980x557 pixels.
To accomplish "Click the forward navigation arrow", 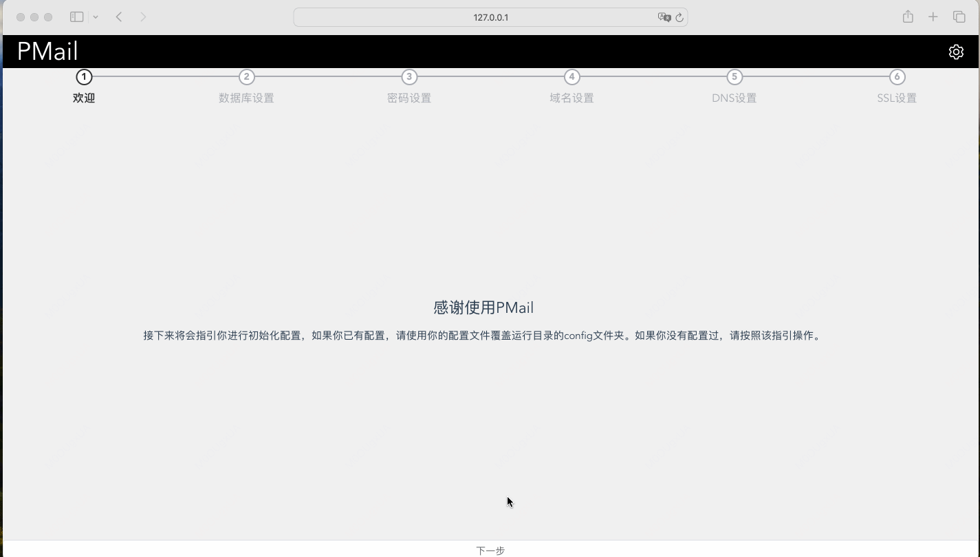I will 143,17.
